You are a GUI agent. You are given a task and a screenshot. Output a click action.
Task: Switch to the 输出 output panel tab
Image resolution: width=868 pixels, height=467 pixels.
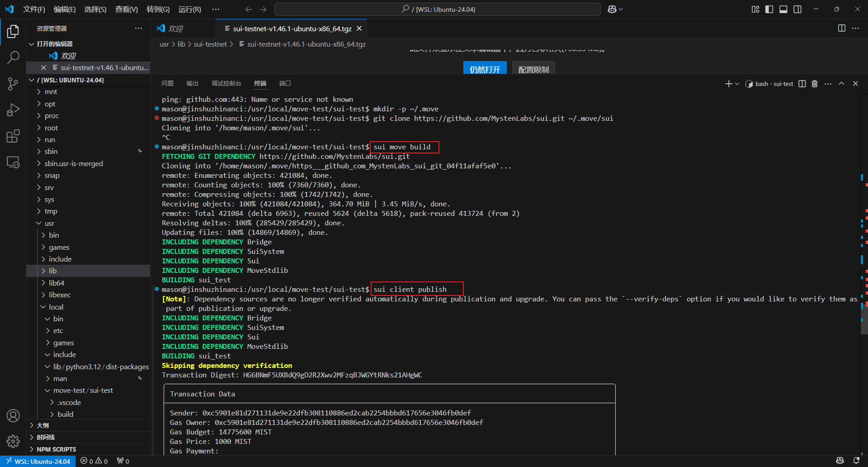tap(192, 83)
